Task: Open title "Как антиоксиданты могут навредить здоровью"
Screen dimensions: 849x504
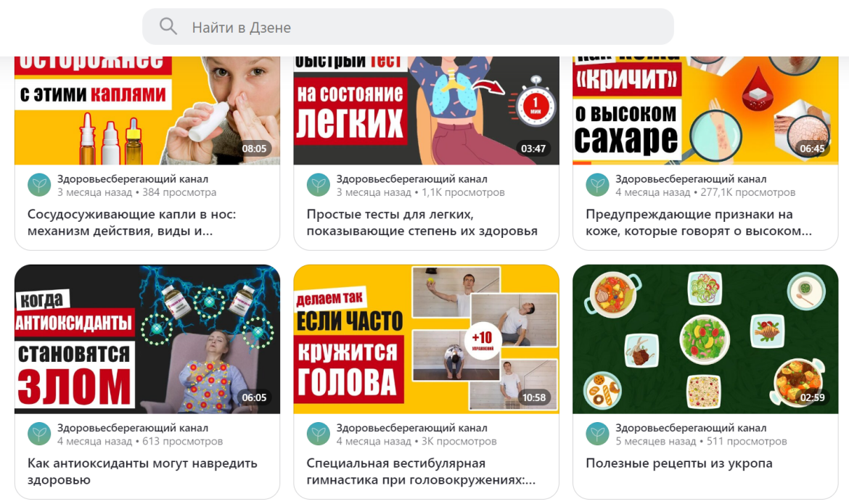Action: 142,471
